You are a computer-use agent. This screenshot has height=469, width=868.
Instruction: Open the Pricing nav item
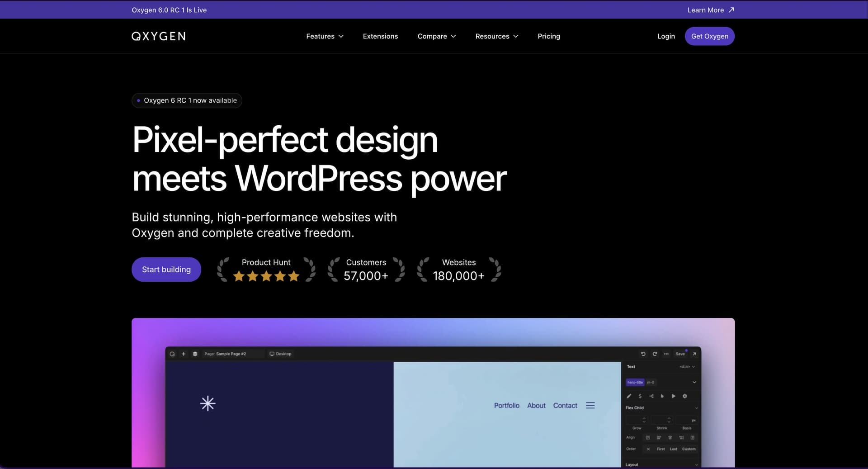pyautogui.click(x=549, y=36)
